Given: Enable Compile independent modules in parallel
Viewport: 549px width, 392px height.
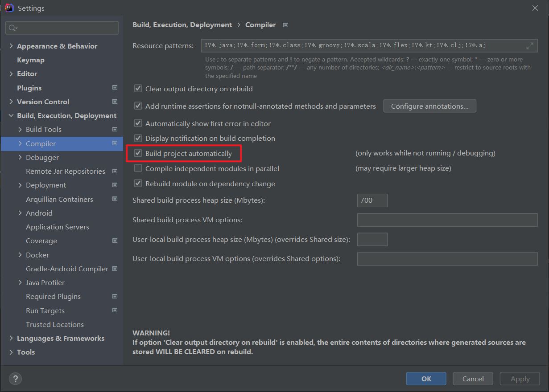Looking at the screenshot, I should pyautogui.click(x=138, y=168).
